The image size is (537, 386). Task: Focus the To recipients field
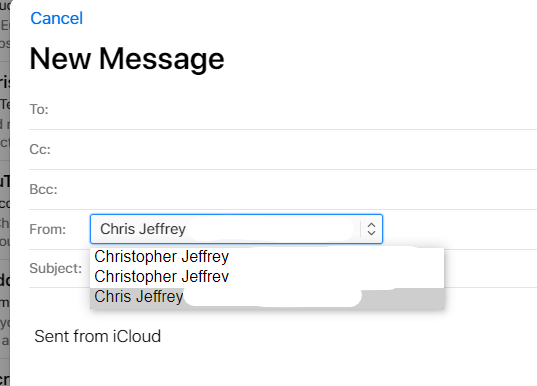295,110
